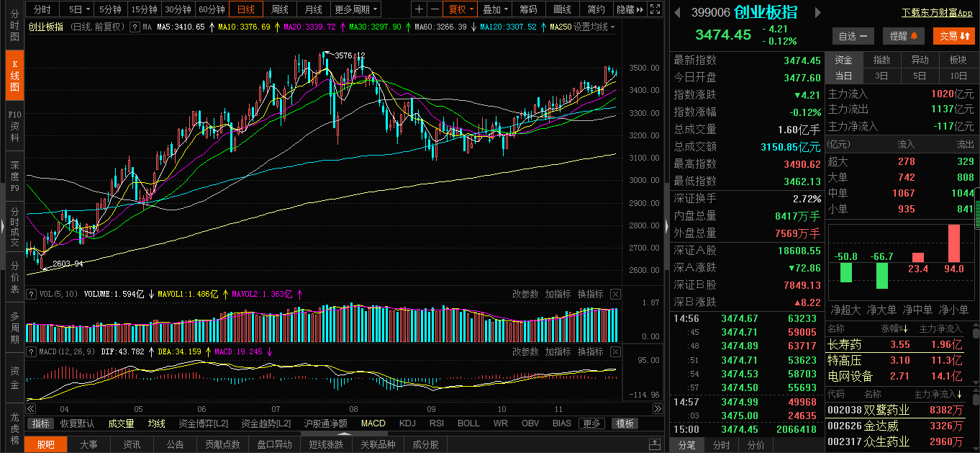980x453 pixels.
Task: Click the 交易 trade button
Action: (x=953, y=36)
